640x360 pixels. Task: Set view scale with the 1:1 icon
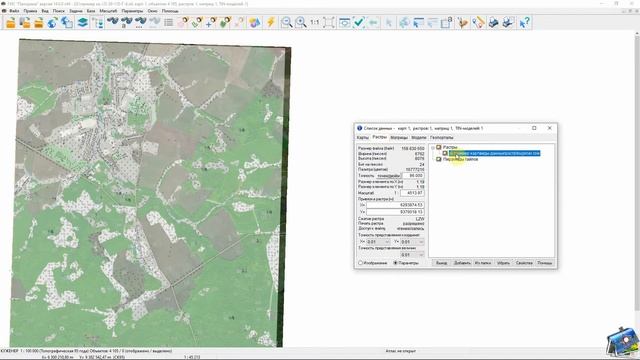point(315,22)
